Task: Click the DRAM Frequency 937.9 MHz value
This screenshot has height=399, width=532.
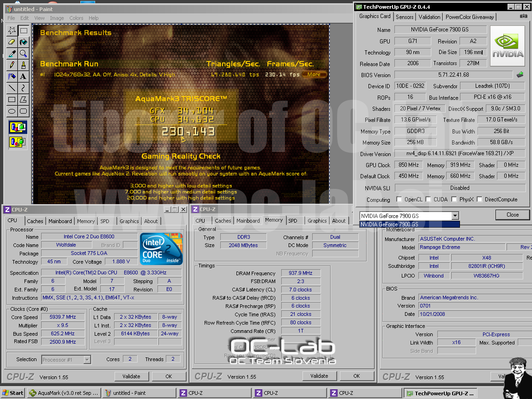Action: click(x=301, y=273)
